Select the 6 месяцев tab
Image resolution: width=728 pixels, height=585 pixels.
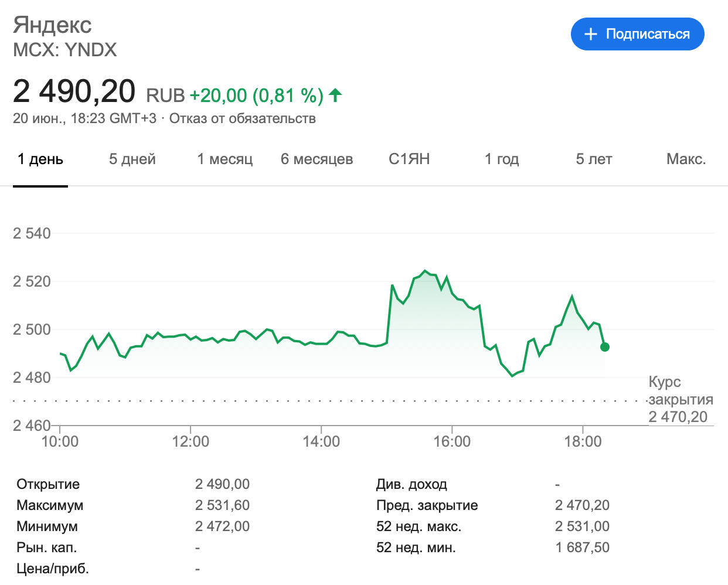(317, 159)
